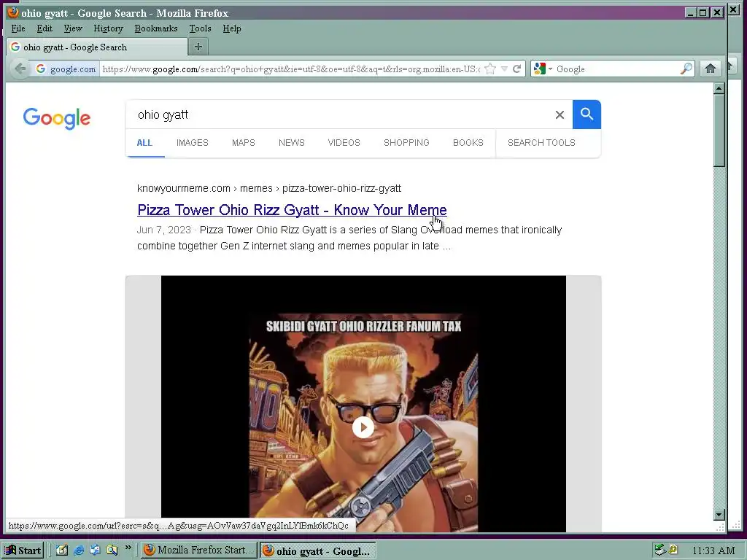Click the google.com site identity button

[66, 69]
